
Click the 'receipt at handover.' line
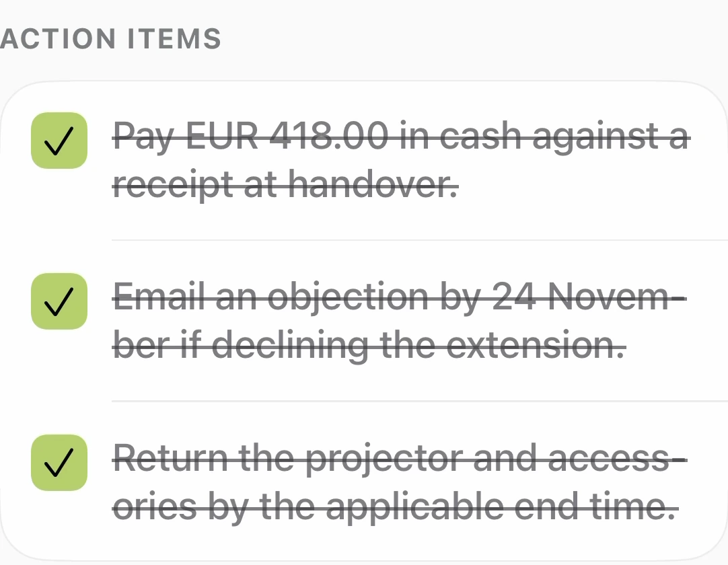click(x=285, y=184)
